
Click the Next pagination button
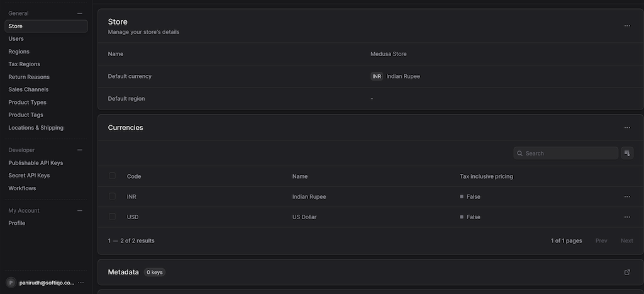[x=626, y=240]
